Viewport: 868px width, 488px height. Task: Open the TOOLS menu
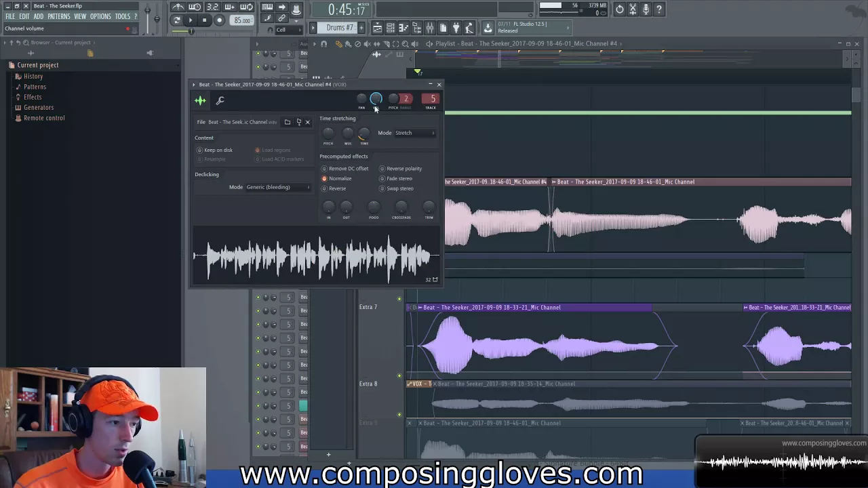tap(123, 16)
